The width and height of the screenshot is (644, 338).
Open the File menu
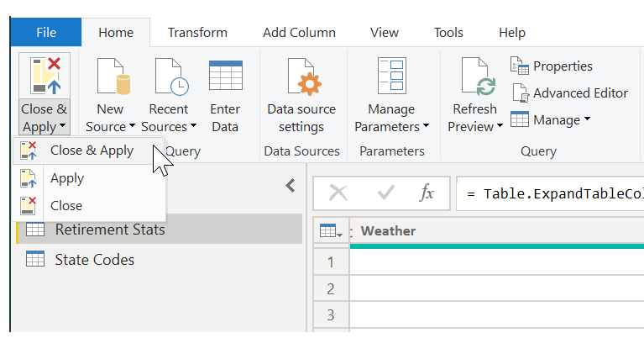point(46,33)
